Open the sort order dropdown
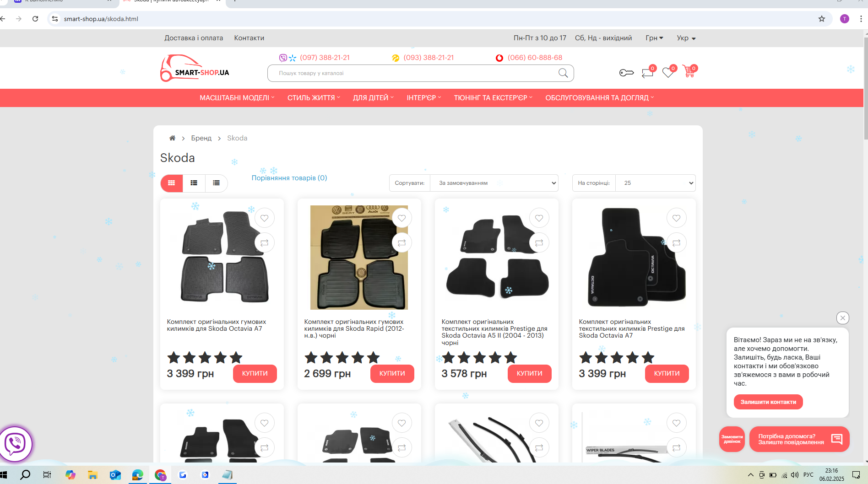Image resolution: width=868 pixels, height=484 pixels. [x=494, y=183]
